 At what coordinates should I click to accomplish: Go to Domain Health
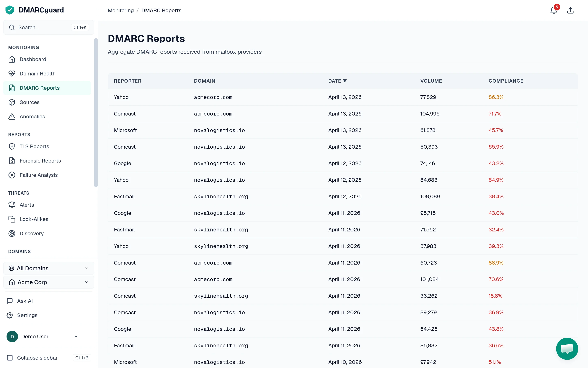47,74
